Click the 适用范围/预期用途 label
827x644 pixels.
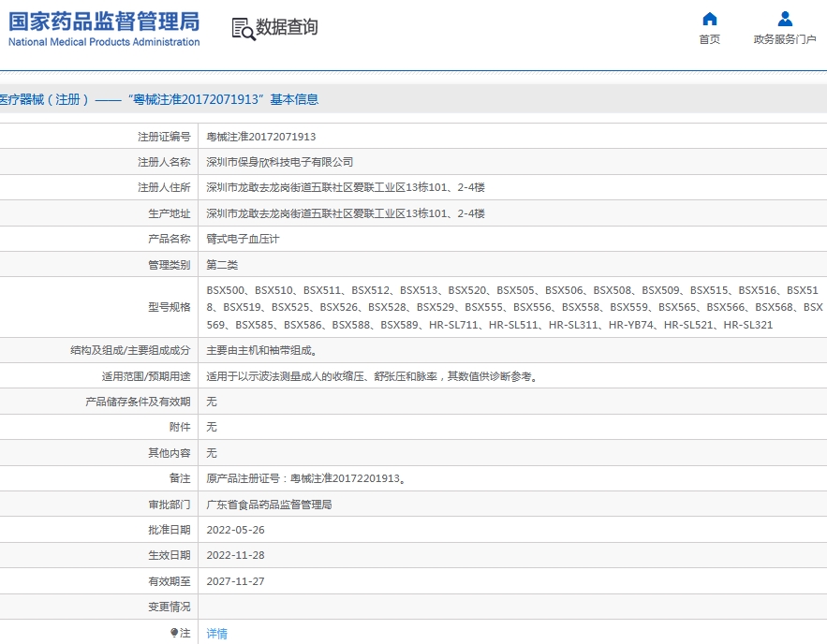click(146, 376)
